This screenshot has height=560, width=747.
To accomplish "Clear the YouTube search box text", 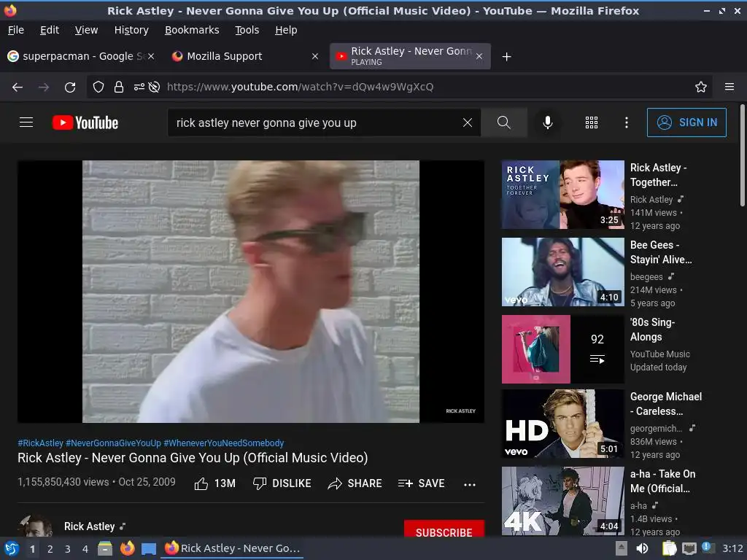I will (468, 122).
